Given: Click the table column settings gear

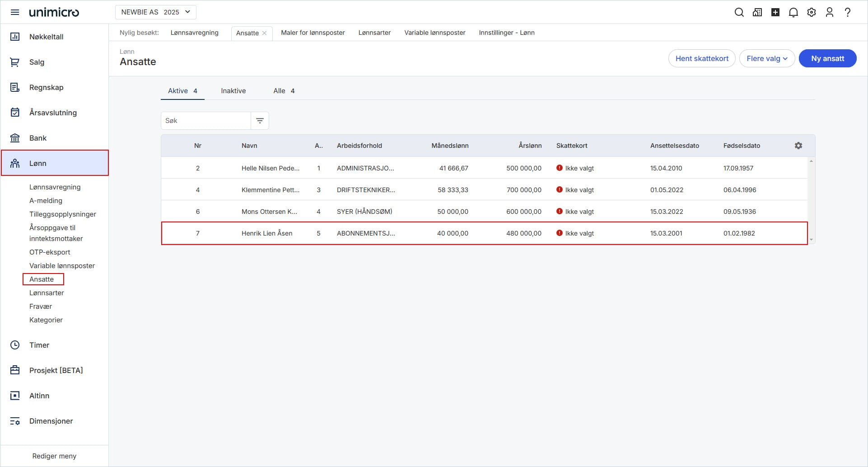Looking at the screenshot, I should [798, 146].
